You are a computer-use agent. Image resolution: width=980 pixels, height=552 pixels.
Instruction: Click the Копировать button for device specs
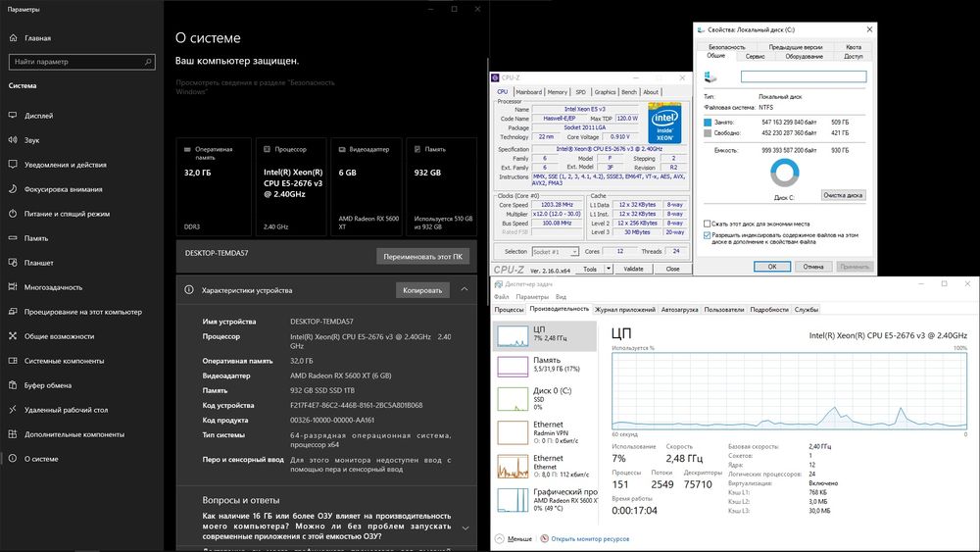tap(422, 290)
